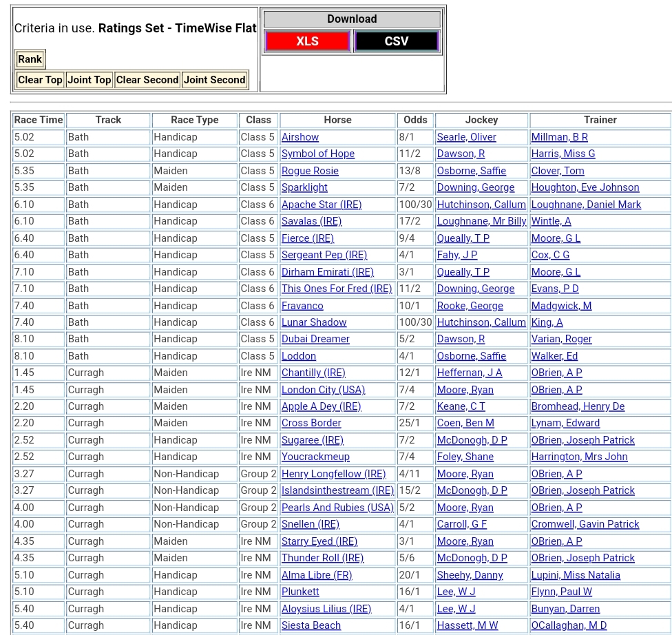Filter by Joint Second
The width and height of the screenshot is (672, 635).
click(214, 80)
